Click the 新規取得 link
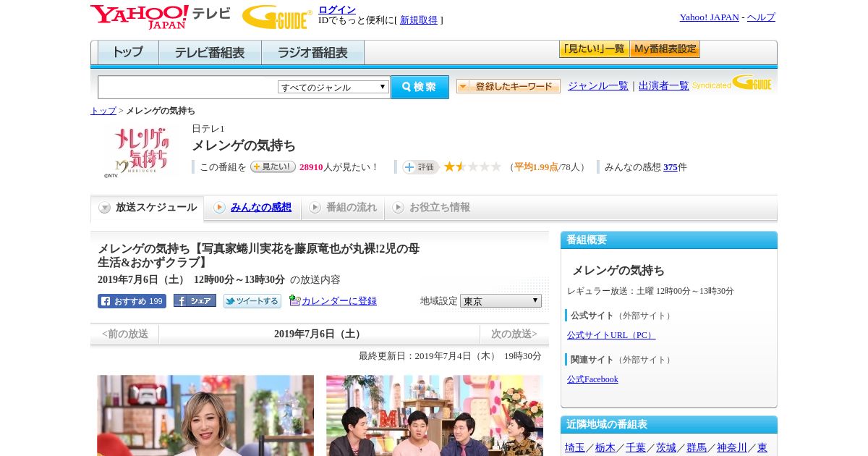Screen dimensions: 868x456 419,20
